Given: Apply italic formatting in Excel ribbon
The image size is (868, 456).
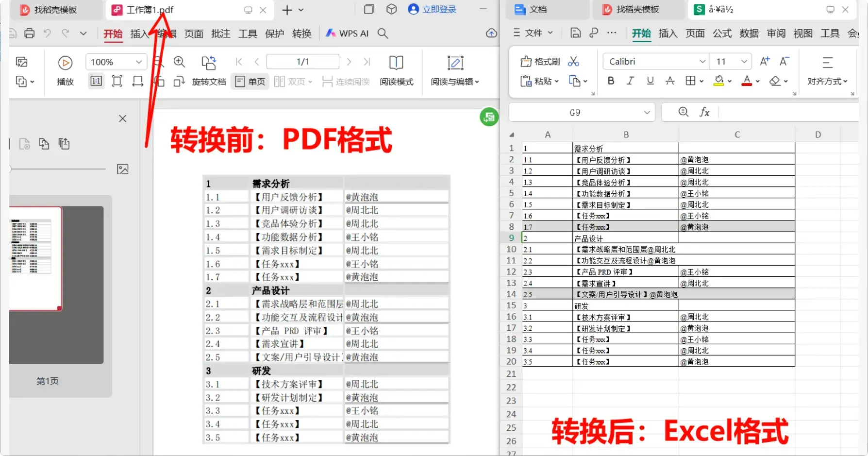Looking at the screenshot, I should point(630,81).
